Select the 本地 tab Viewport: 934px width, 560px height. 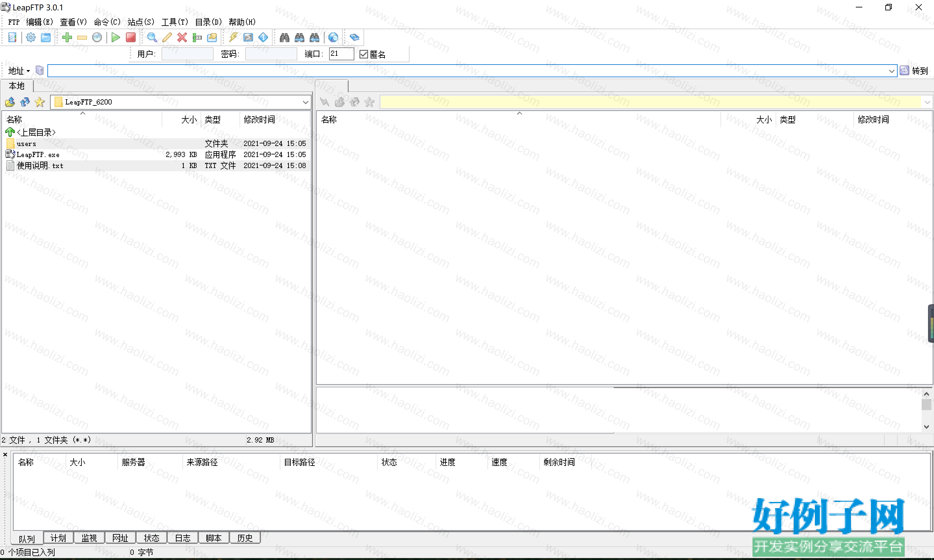click(17, 86)
